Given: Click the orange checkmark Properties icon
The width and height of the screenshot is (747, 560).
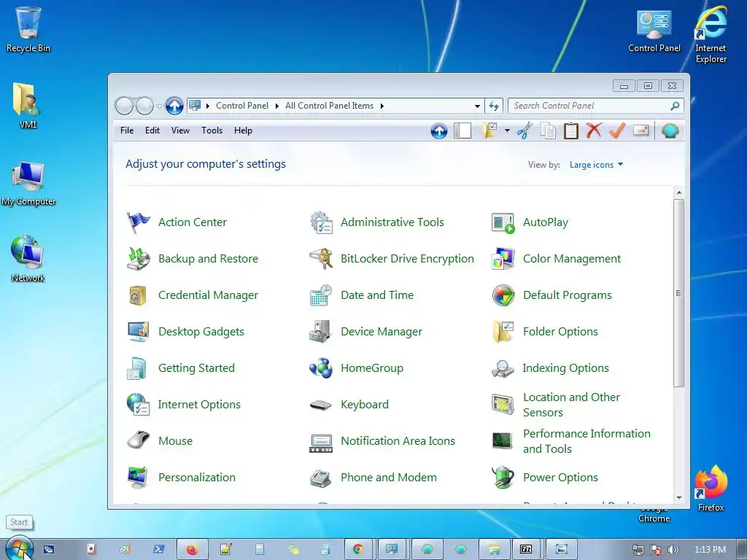Looking at the screenshot, I should coord(617,130).
